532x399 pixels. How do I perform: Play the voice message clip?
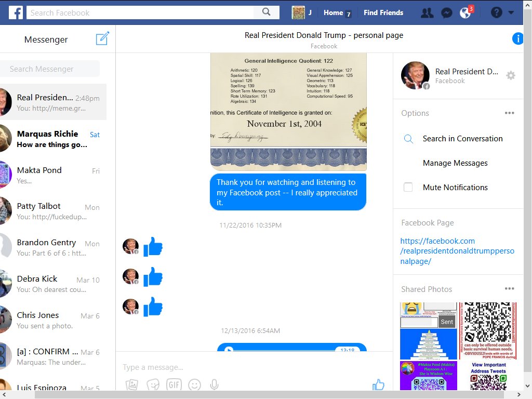pos(229,349)
